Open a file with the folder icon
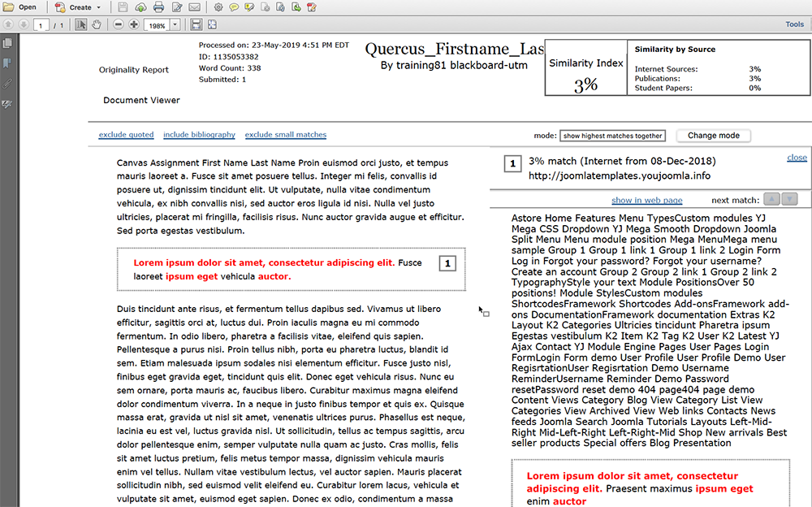The height and width of the screenshot is (507, 812). click(x=9, y=7)
